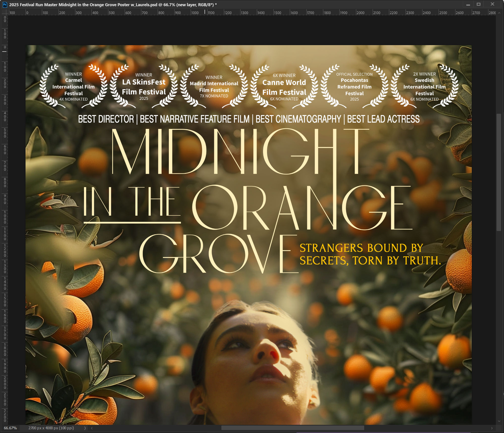504x433 pixels.
Task: Click the BEST DIRECTOR award text
Action: [x=106, y=119]
